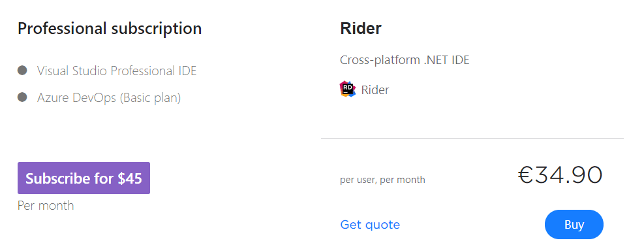Screen dimensions: 644x249
Task: Click the Azure DevOps (Basic plan) item
Action: pos(109,98)
